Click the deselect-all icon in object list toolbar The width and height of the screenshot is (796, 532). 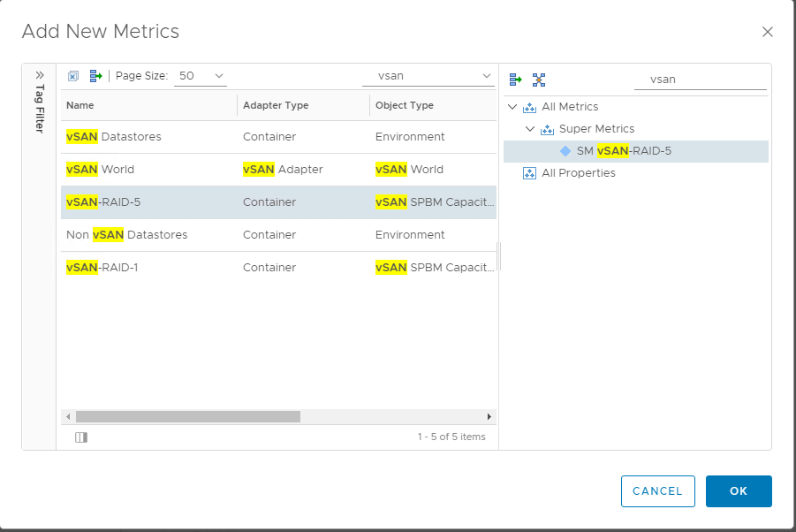point(73,76)
